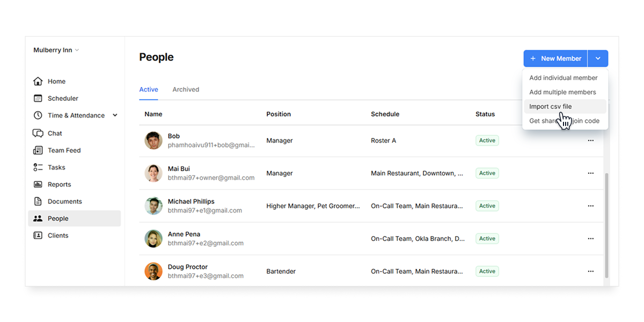This screenshot has width=644, height=322.
Task: Open Doug Proctor's row actions ellipsis
Action: [591, 271]
